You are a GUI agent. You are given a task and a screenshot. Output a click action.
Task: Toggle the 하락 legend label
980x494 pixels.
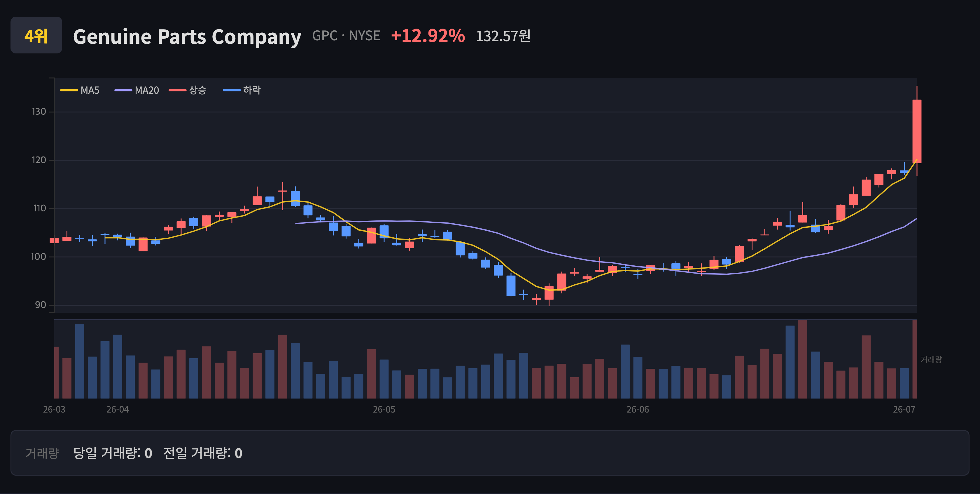pos(252,90)
